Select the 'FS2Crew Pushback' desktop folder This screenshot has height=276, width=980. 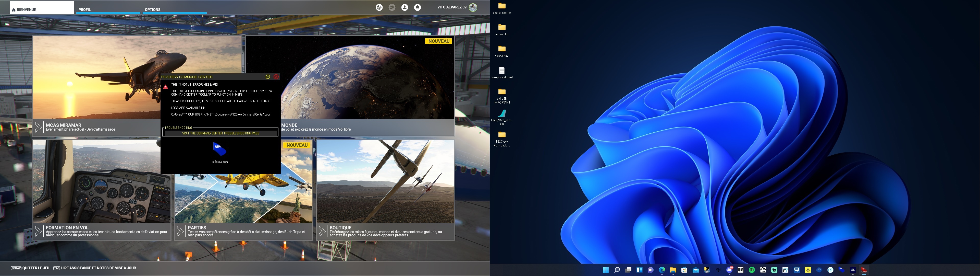(502, 139)
